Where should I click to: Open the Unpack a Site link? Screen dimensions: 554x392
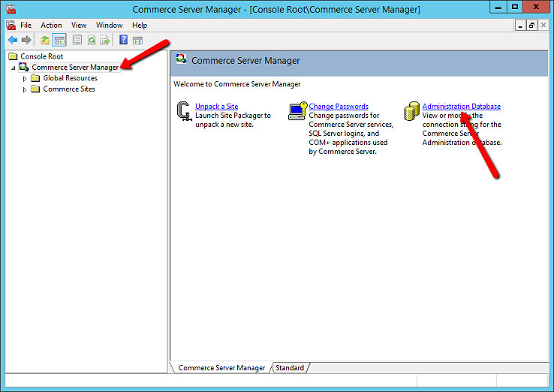point(217,106)
